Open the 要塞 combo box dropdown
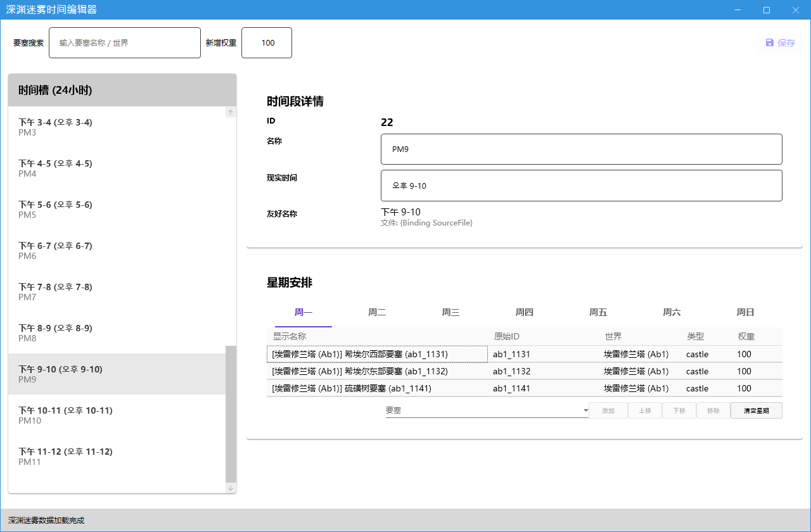This screenshot has height=532, width=811. click(x=487, y=410)
